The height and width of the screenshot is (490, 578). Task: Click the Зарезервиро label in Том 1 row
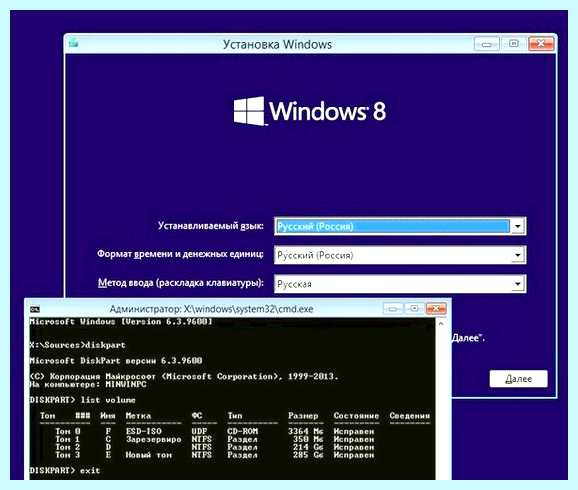click(x=153, y=439)
